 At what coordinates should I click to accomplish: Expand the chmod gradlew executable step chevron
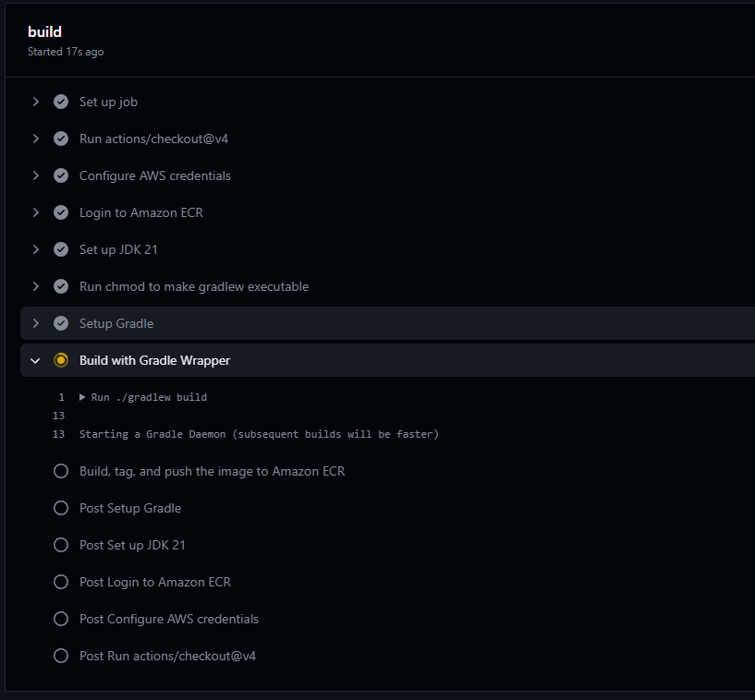pos(36,286)
